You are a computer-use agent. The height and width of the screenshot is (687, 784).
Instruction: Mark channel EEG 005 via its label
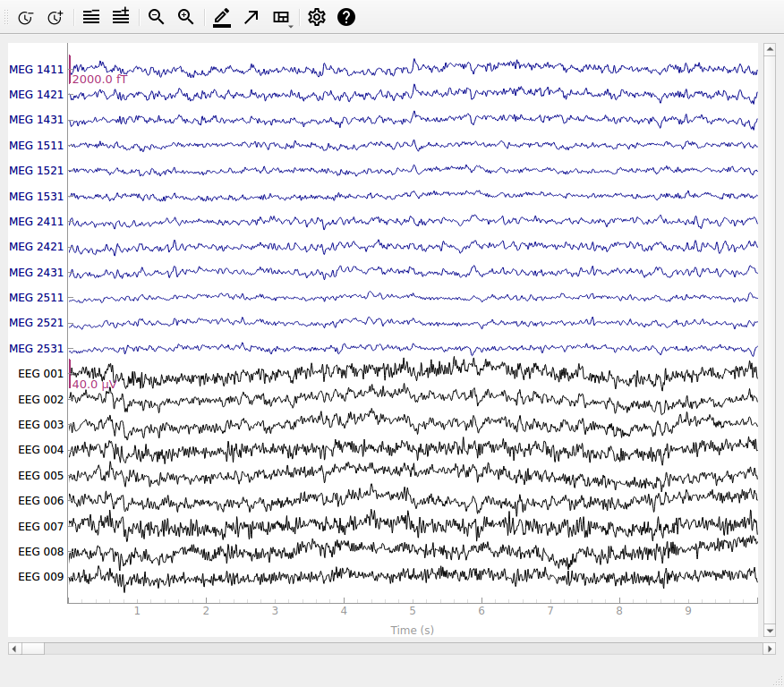coord(41,476)
